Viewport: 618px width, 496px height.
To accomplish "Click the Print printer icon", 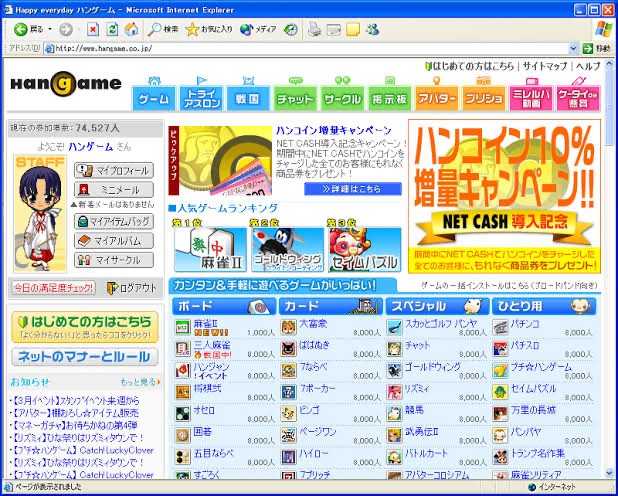I will [x=314, y=29].
